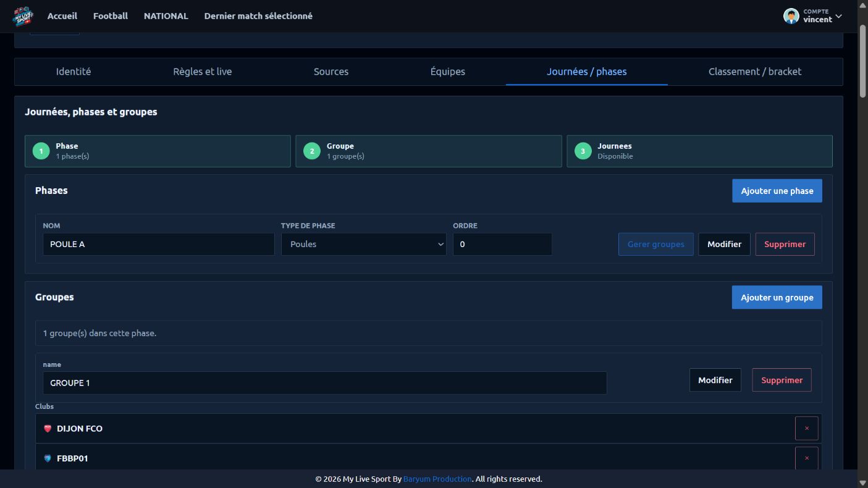Click Modifier for GROUPE 1

(715, 380)
